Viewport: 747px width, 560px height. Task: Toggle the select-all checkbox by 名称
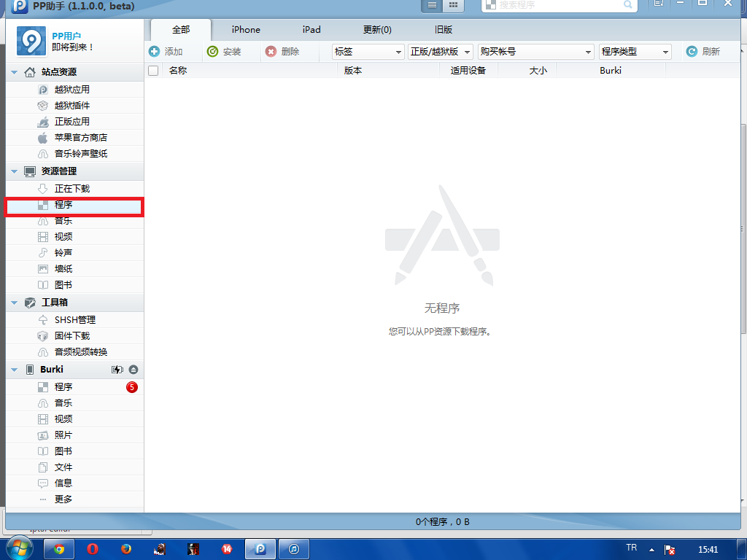click(x=153, y=71)
